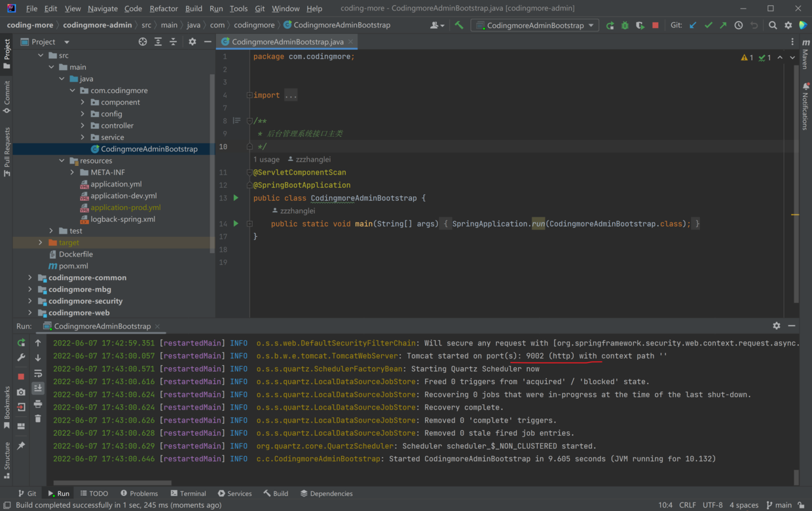812x511 pixels.
Task: Pin the Run tab using pin icon
Action: coord(21,446)
